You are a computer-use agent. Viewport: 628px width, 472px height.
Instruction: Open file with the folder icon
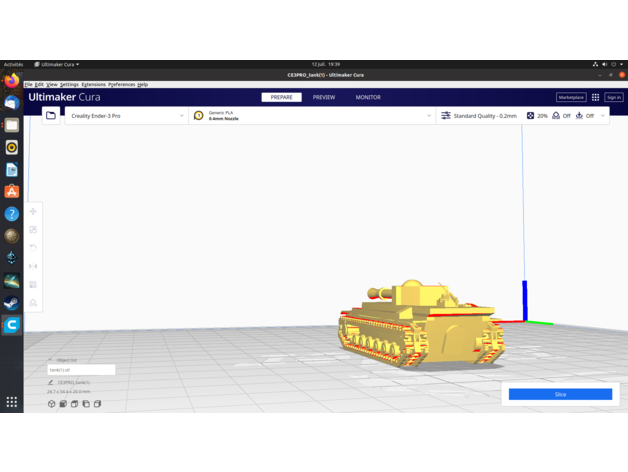coord(51,116)
